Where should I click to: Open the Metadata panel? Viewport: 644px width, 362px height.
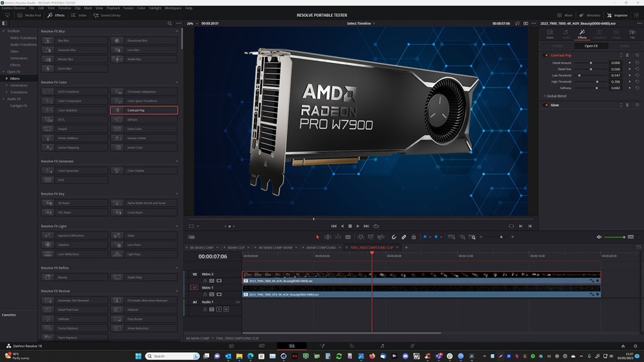(589, 15)
